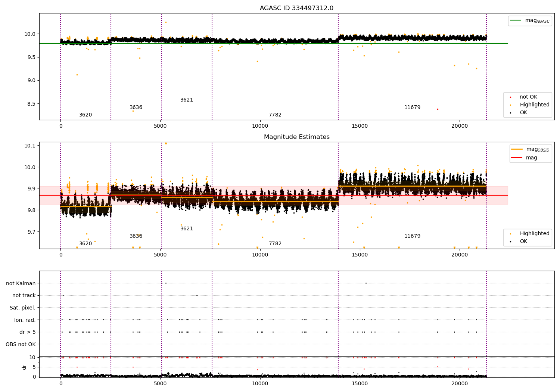Click x-axis tick 20000 under Magnitude Estimates plot
The height and width of the screenshot is (392, 560).
[460, 255]
